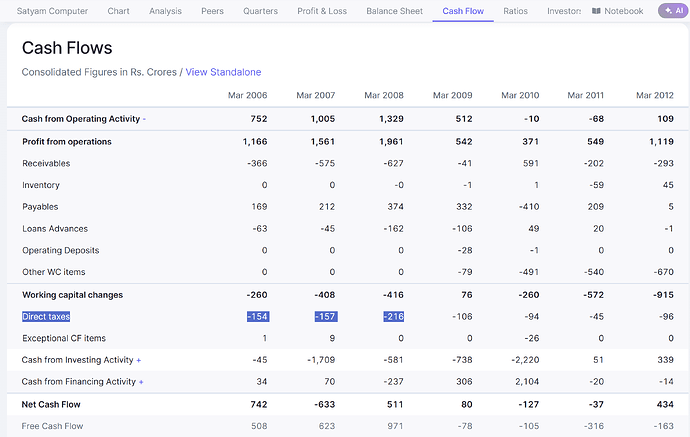The height and width of the screenshot is (437, 690).
Task: Click Mar 2010 Exceptional CF items value -26
Action: point(532,338)
